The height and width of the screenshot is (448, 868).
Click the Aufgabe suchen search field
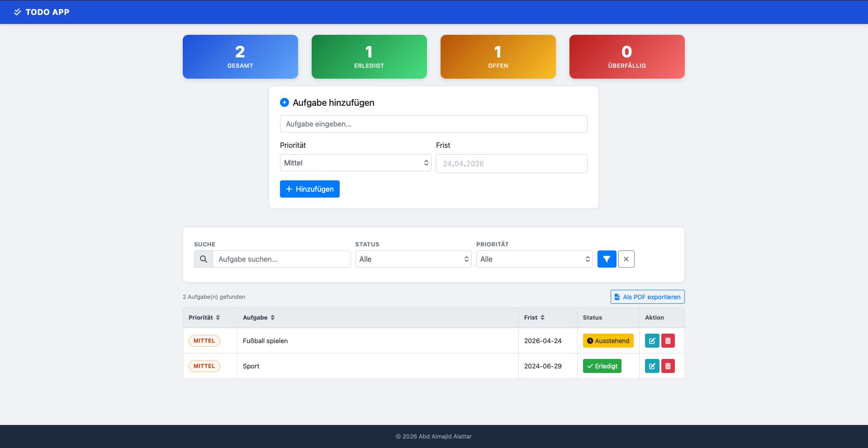coord(281,259)
